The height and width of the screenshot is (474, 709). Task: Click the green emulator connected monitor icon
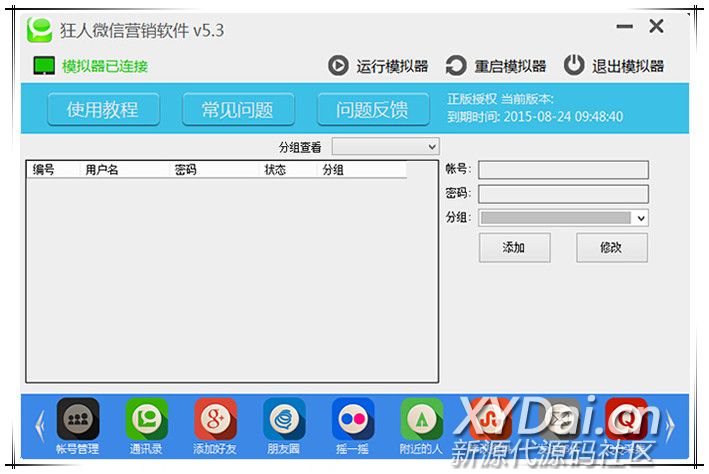[x=44, y=66]
